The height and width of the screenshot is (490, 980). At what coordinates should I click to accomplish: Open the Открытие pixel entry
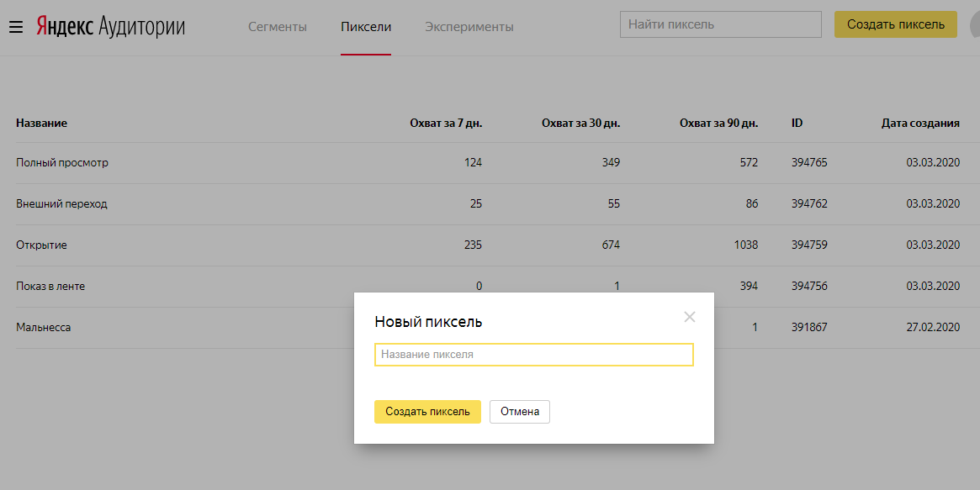click(41, 245)
